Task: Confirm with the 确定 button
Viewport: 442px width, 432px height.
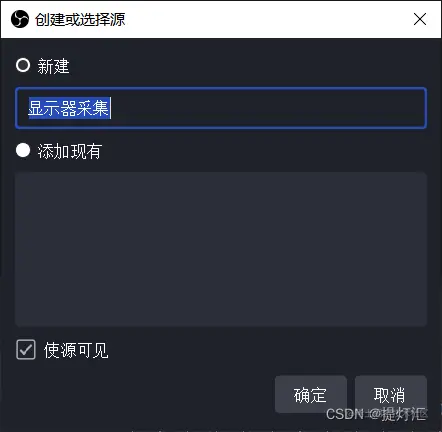Action: (311, 395)
